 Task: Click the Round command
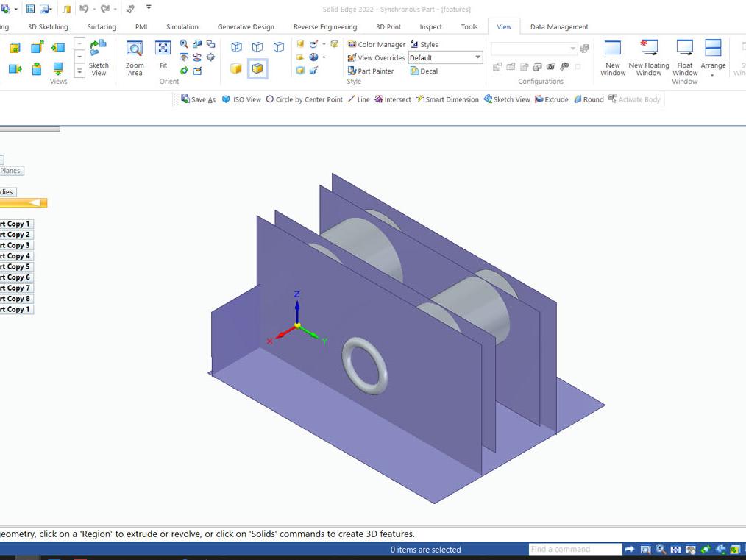[x=589, y=99]
